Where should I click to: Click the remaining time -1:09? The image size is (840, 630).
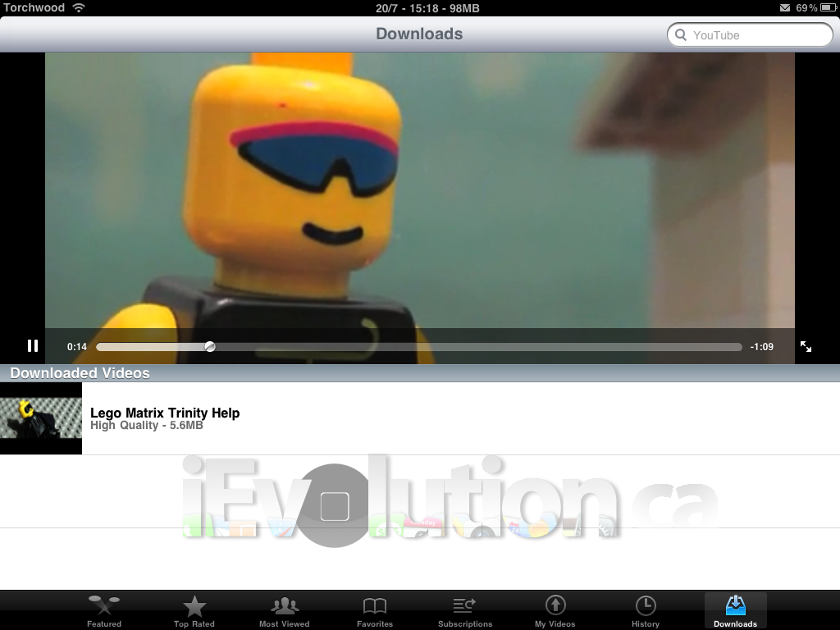[762, 347]
